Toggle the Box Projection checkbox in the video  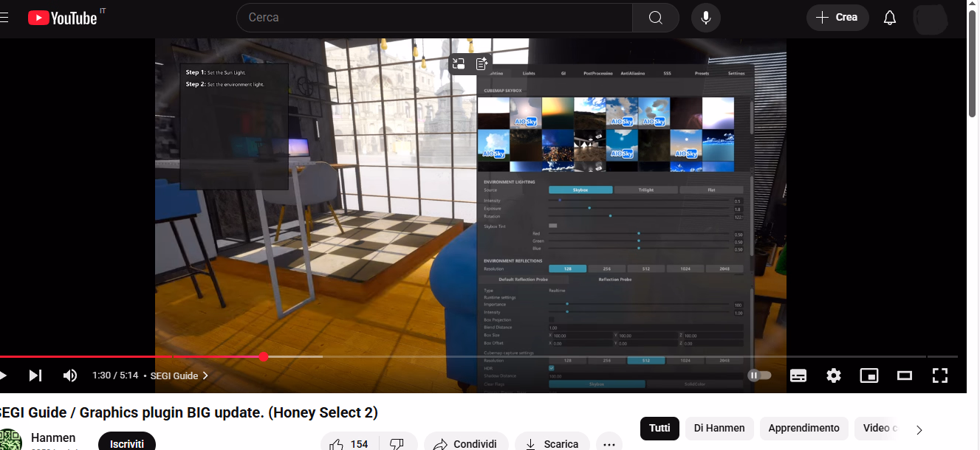pyautogui.click(x=551, y=319)
